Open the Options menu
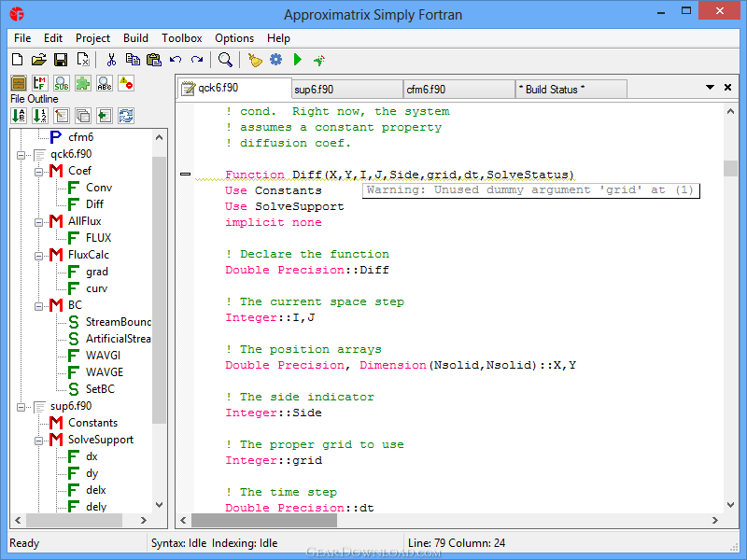The width and height of the screenshot is (747, 560). (x=234, y=38)
